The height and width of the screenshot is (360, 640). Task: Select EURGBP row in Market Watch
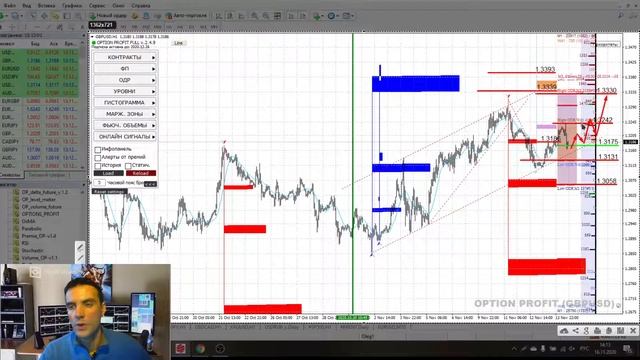(x=40, y=101)
